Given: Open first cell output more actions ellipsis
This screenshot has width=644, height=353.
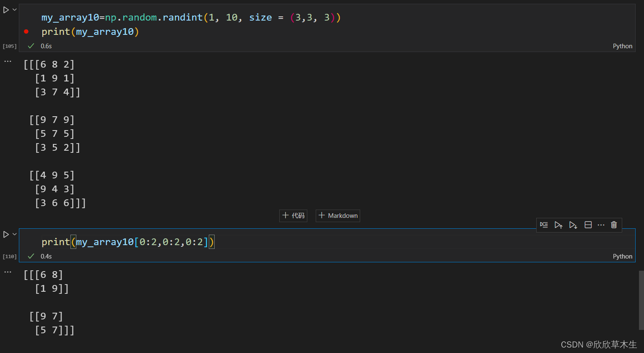Looking at the screenshot, I should (x=8, y=61).
